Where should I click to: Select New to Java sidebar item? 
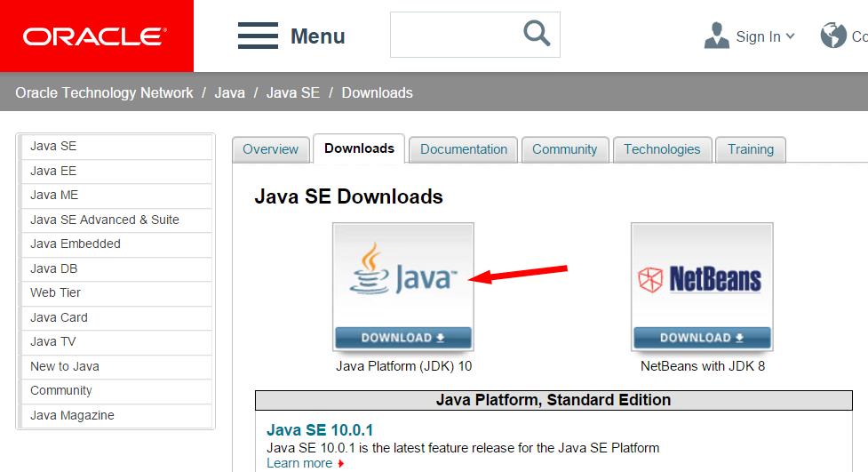[116, 367]
